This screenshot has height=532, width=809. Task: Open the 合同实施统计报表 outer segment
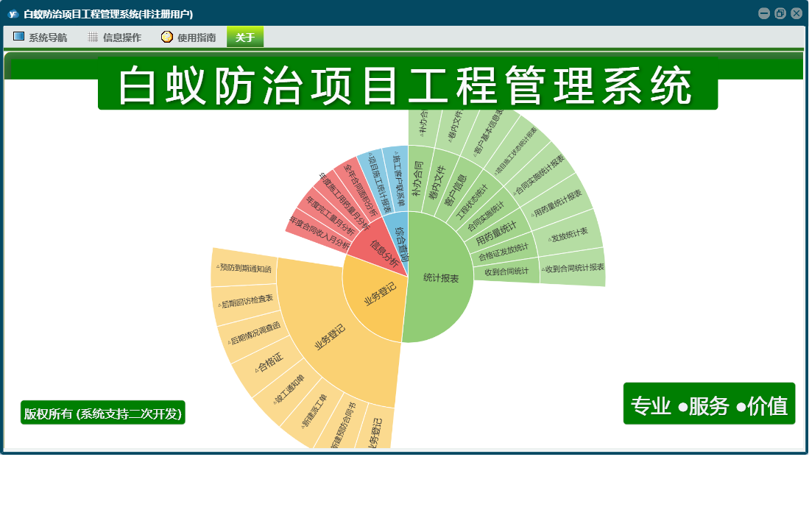point(539,174)
